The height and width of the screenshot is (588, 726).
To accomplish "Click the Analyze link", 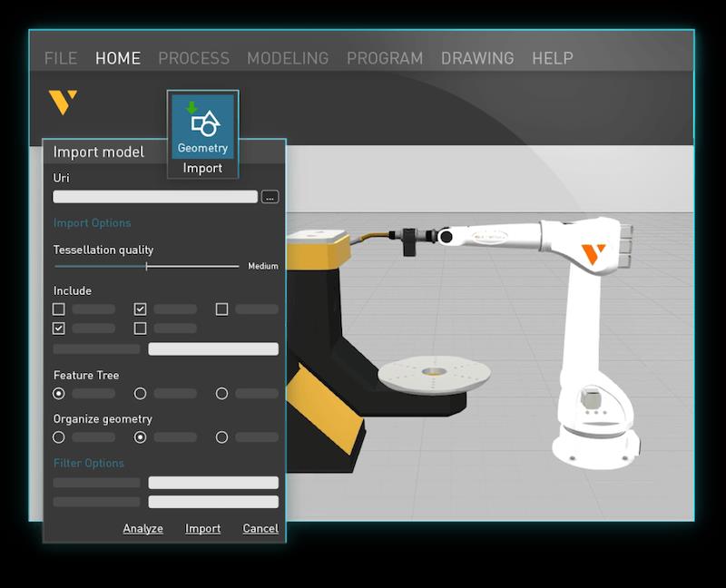I will click(x=142, y=529).
